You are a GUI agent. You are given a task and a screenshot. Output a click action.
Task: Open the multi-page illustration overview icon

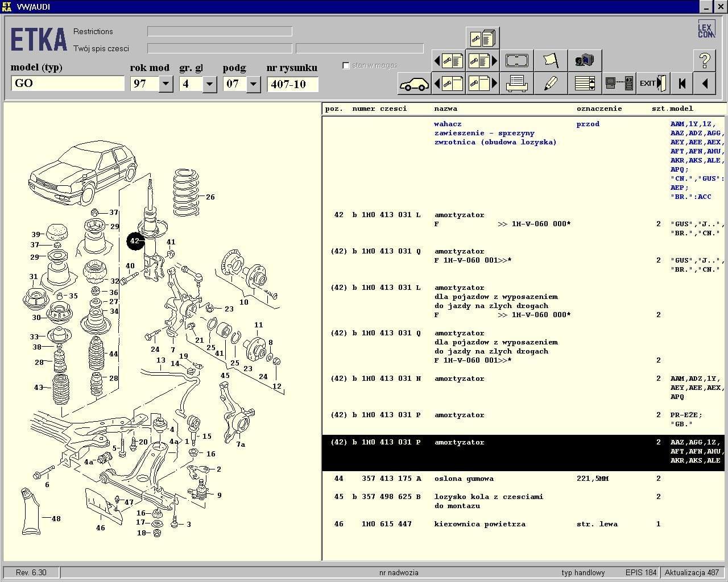pyautogui.click(x=482, y=38)
